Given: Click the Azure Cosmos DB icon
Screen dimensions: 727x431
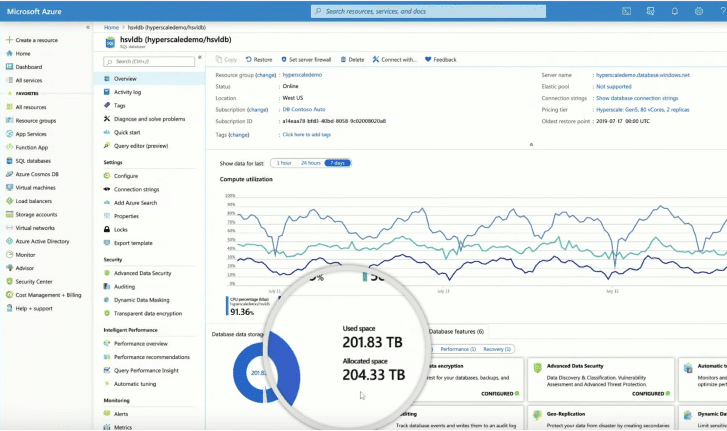Looking at the screenshot, I should (x=9, y=174).
